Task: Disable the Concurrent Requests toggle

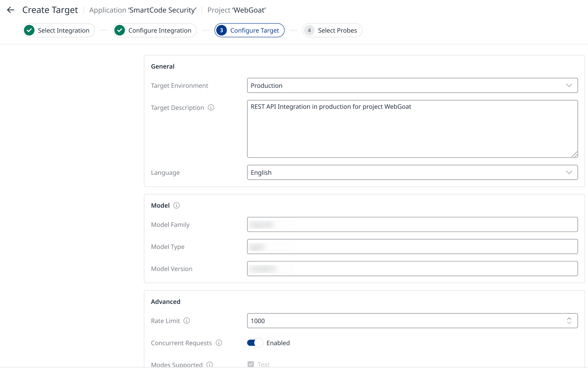Action: tap(255, 343)
